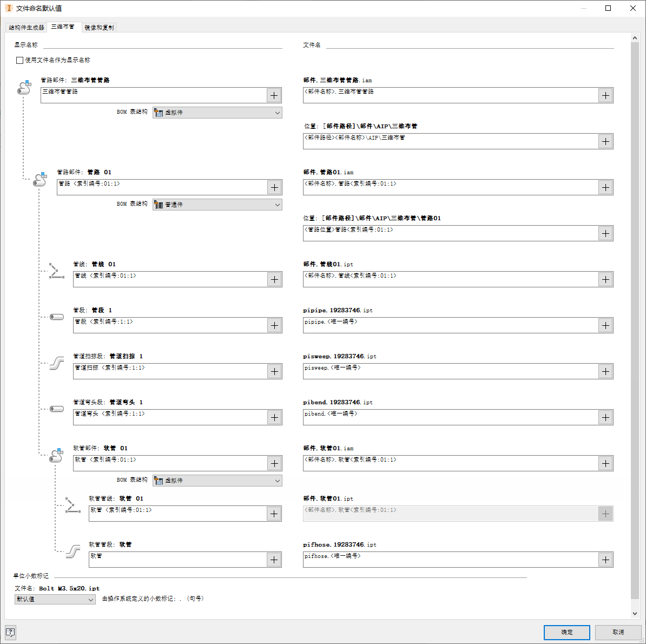Click plus button for 位置 <部件路径><部件名称>\AIP\三维布管
The height and width of the screenshot is (644, 646).
605,142
